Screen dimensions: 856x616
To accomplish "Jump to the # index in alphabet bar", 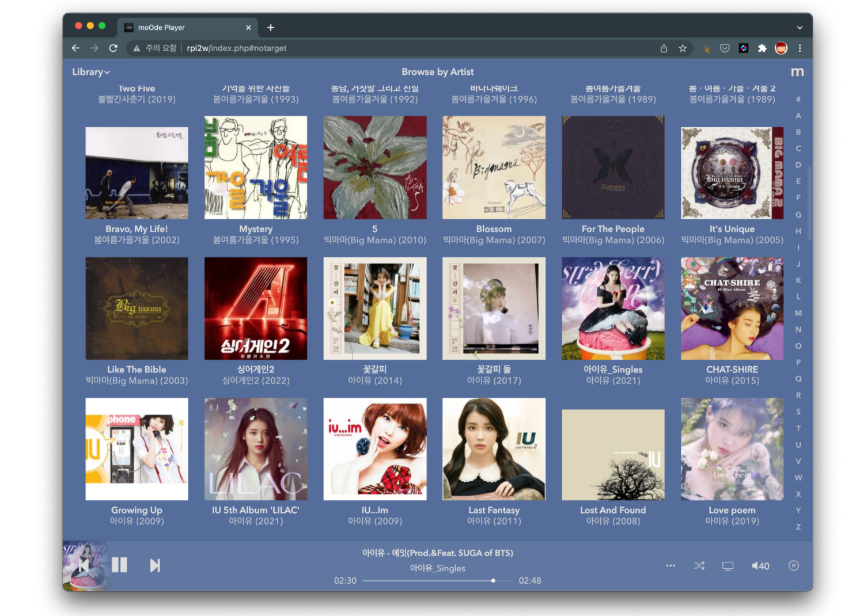I will tap(798, 99).
